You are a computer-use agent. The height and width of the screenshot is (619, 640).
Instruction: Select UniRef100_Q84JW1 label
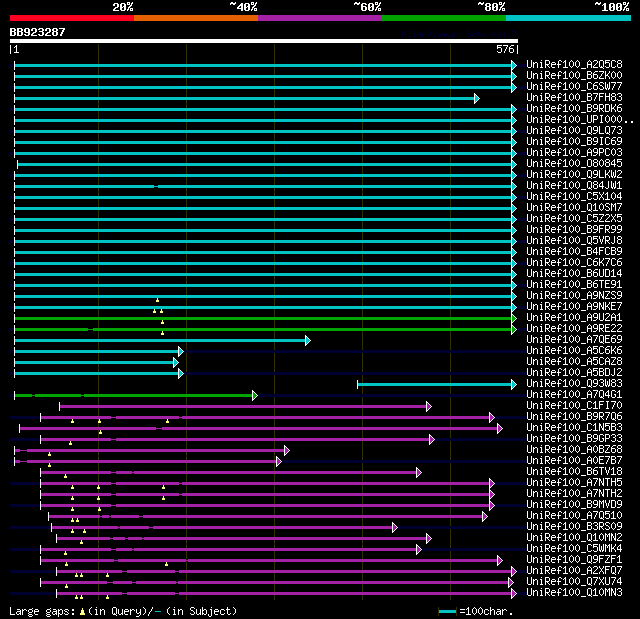[x=574, y=186]
